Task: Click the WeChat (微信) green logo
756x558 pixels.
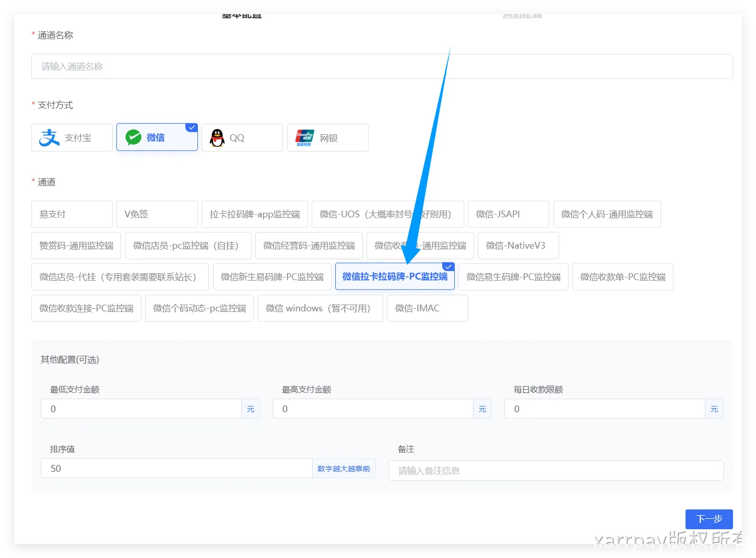Action: click(134, 137)
